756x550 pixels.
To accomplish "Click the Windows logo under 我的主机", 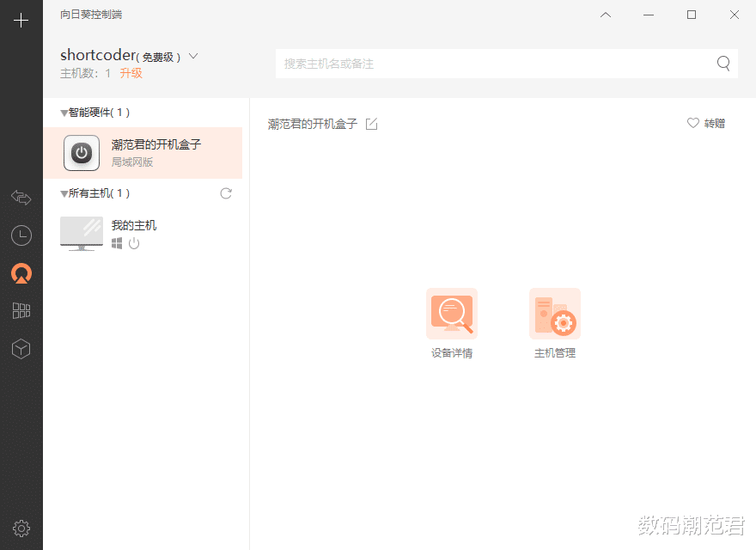I will point(117,244).
